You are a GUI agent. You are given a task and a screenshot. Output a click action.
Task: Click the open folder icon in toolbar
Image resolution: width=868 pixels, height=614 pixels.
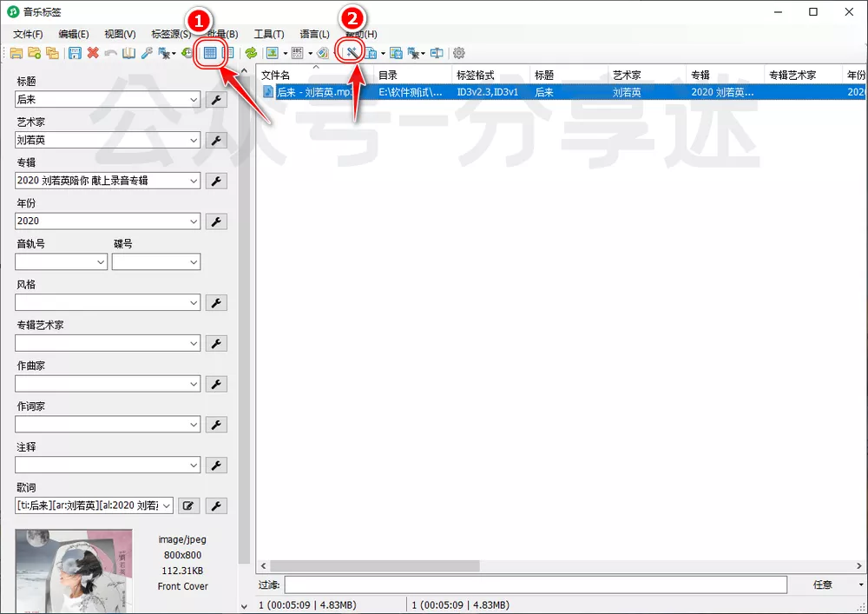[x=16, y=53]
